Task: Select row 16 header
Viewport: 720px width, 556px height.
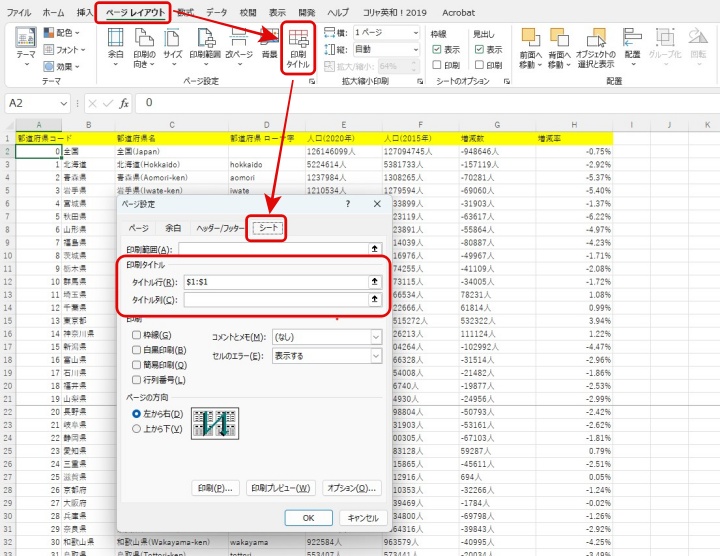Action: coord(8,334)
